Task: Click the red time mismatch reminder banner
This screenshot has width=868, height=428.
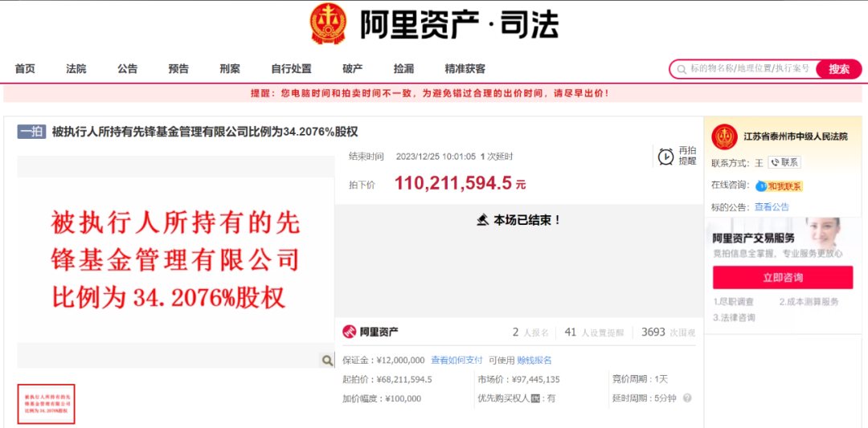Action: 433,93
